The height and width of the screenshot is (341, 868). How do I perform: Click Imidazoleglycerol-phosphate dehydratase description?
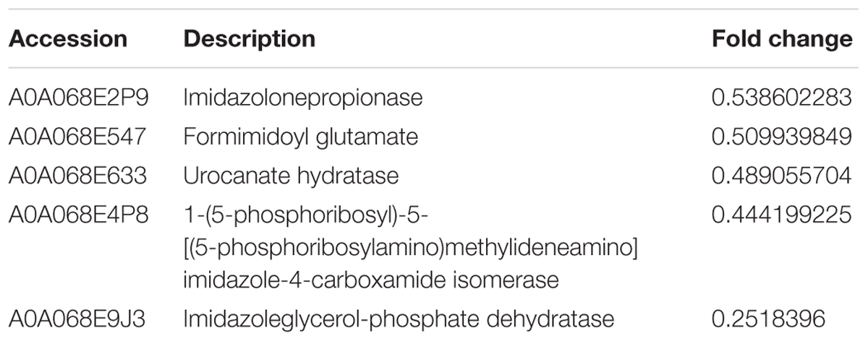click(399, 317)
